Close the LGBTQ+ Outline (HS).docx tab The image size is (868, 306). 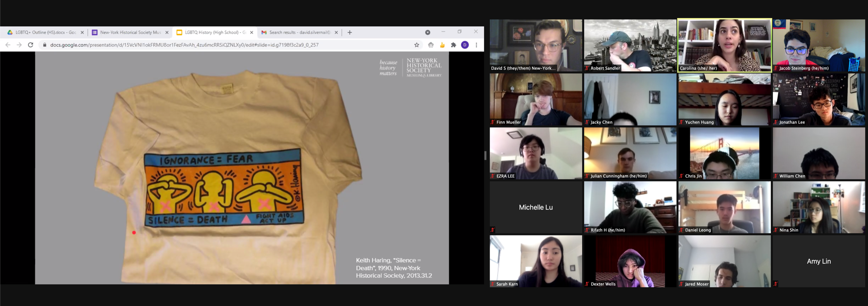(82, 33)
